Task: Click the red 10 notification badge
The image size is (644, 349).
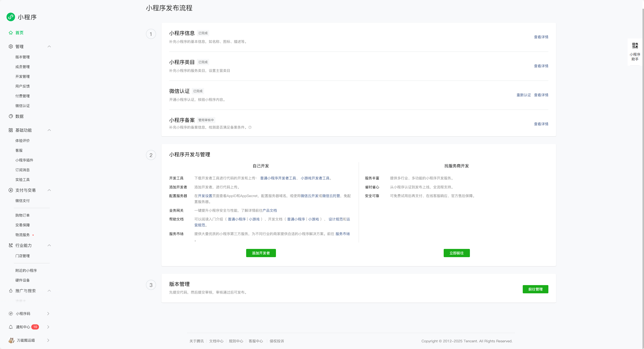Action: [35, 327]
